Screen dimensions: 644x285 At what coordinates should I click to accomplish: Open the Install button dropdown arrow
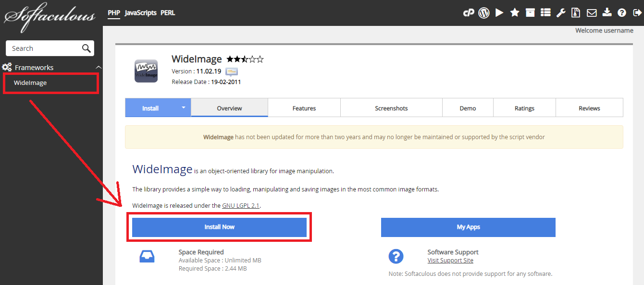[x=184, y=107]
